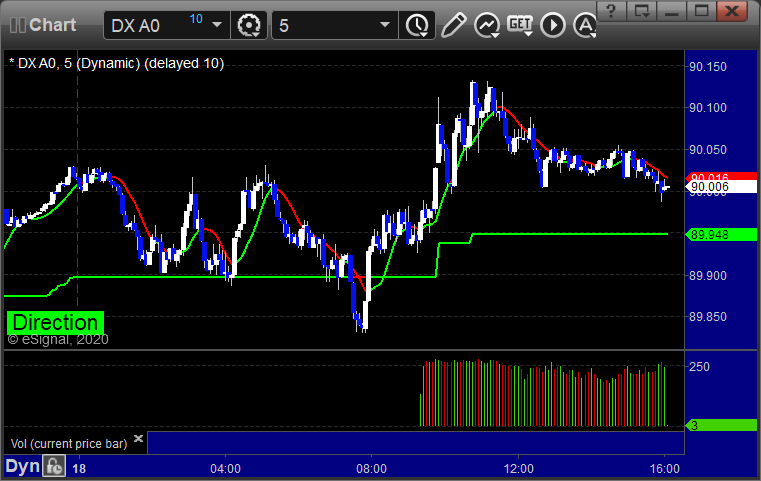Click the green Direction label

(55, 323)
